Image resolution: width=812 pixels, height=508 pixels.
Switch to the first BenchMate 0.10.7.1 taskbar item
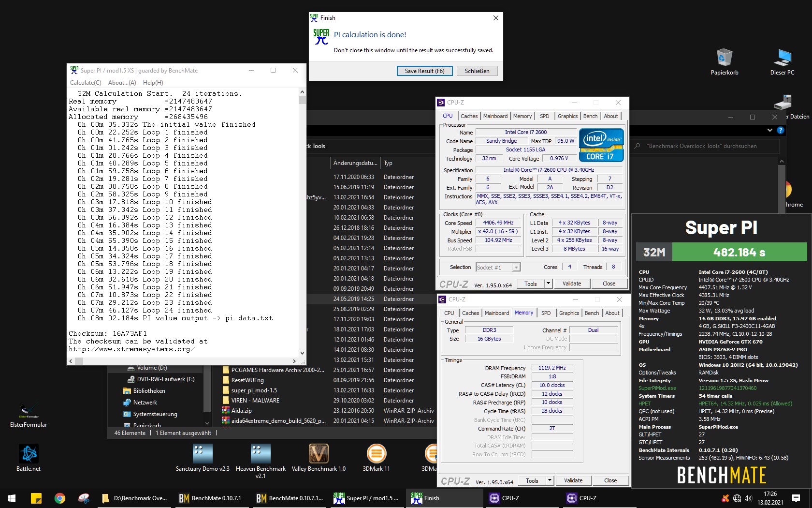[x=211, y=498]
